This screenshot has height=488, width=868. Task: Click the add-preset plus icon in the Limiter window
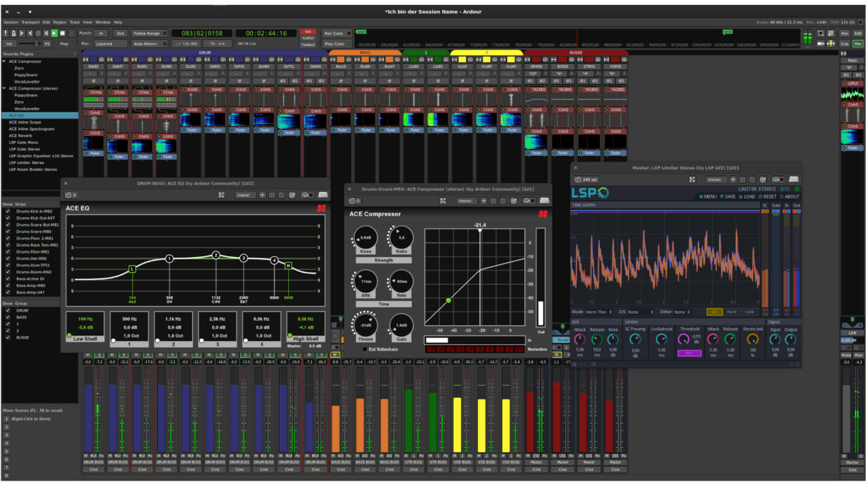(x=732, y=180)
